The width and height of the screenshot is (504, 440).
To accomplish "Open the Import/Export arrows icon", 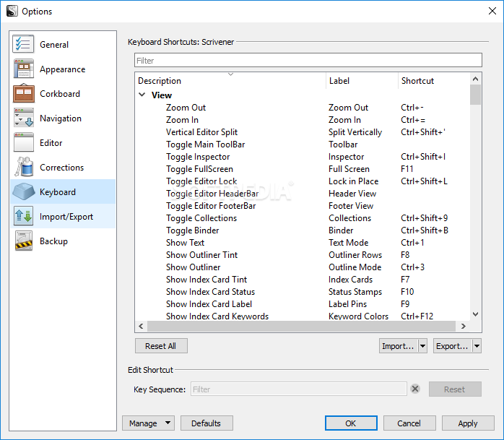I will coord(23,216).
